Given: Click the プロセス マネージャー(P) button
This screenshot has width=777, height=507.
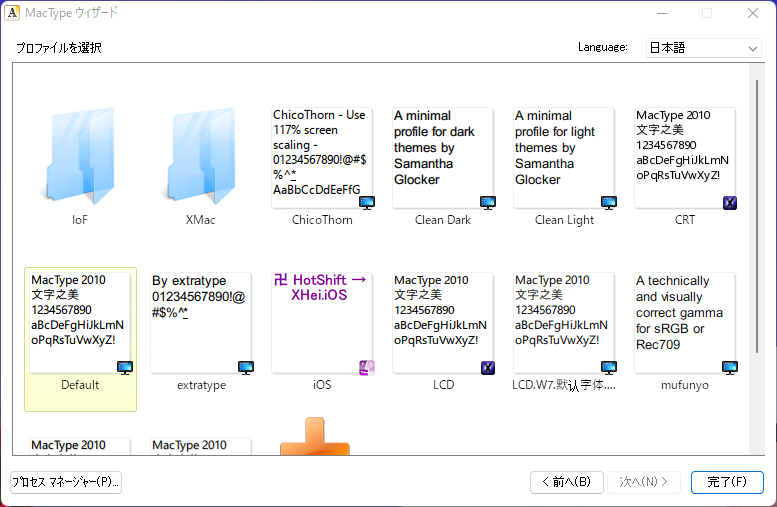Looking at the screenshot, I should point(66,482).
